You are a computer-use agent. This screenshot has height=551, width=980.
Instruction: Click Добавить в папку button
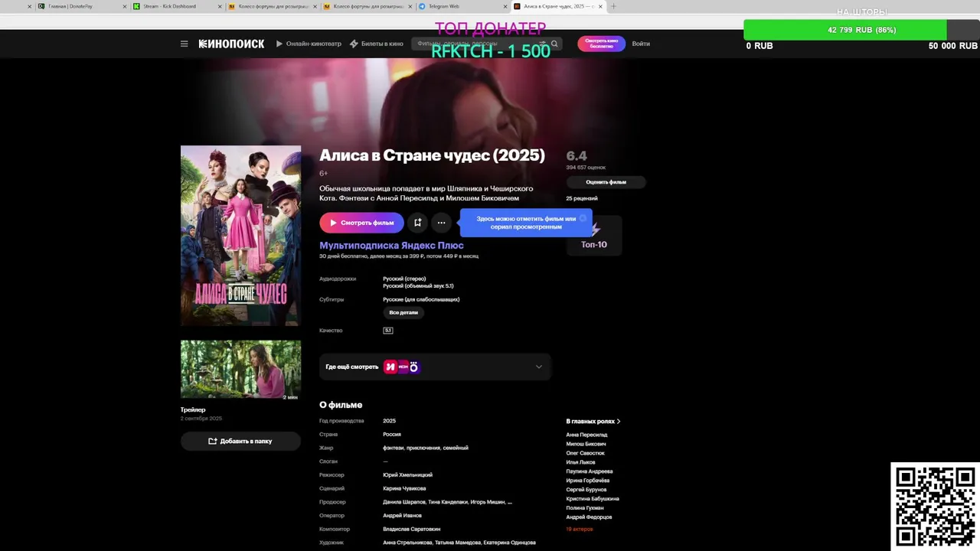240,441
